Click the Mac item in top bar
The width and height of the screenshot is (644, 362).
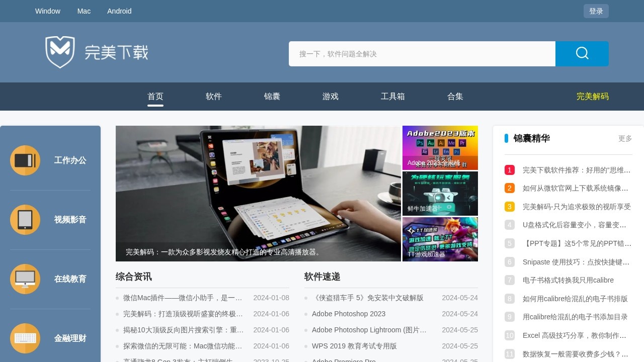pyautogui.click(x=84, y=11)
